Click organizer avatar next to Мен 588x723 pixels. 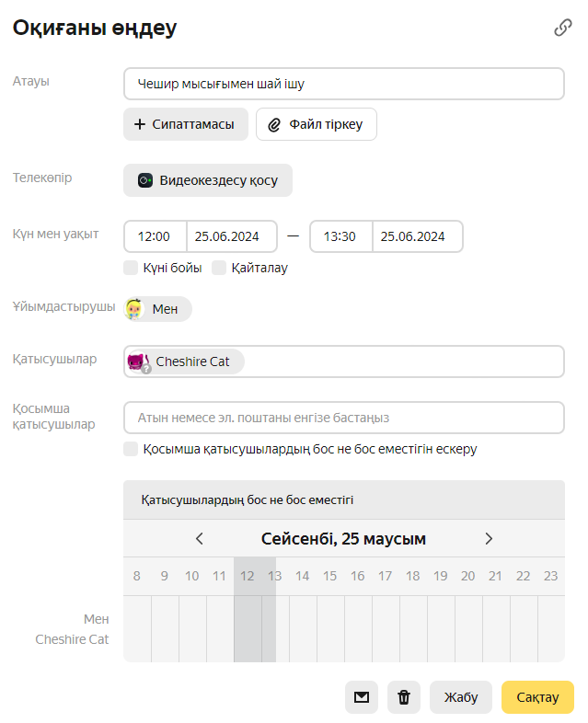(135, 309)
